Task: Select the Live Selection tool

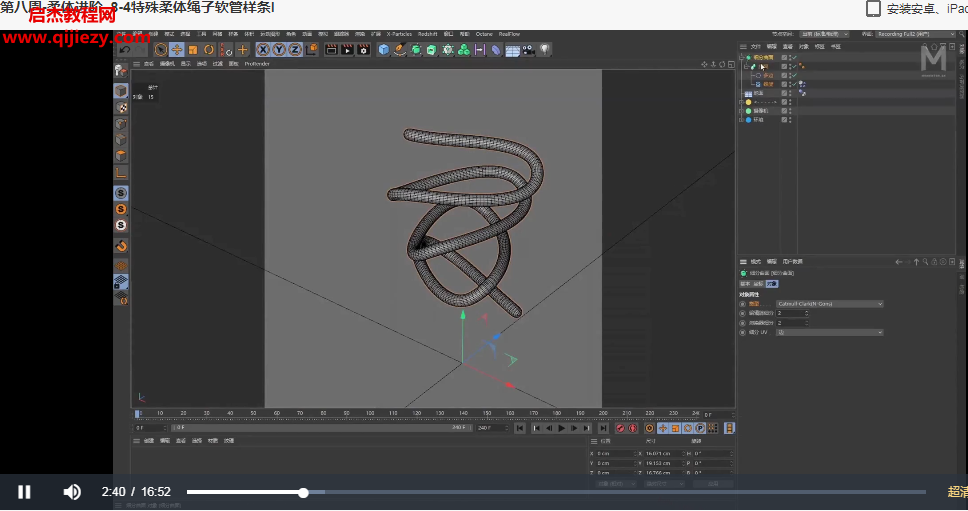Action: pyautogui.click(x=161, y=50)
